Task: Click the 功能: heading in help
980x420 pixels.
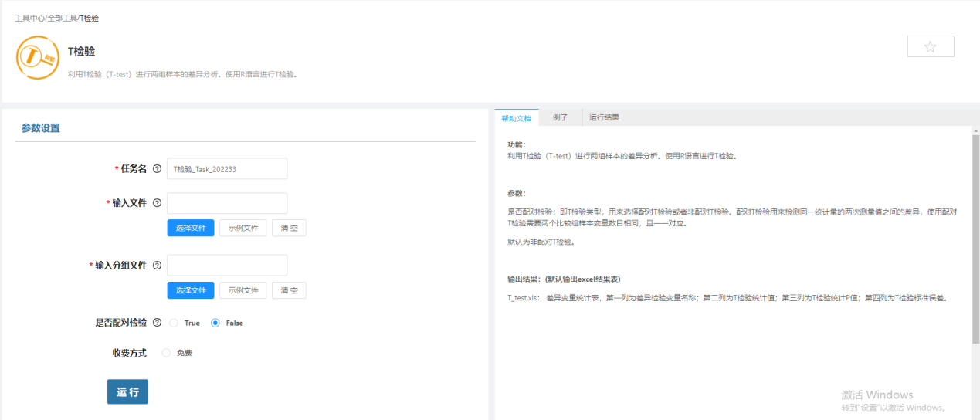Action: pyautogui.click(x=517, y=144)
